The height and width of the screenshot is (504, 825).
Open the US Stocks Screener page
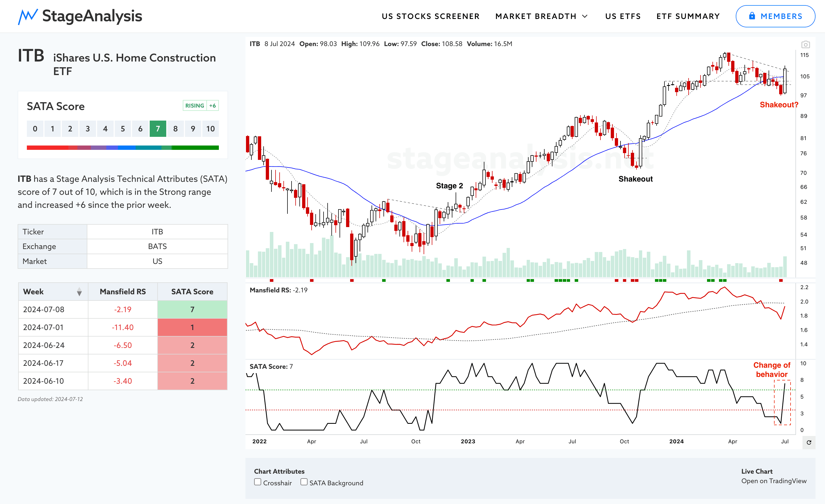pos(431,16)
